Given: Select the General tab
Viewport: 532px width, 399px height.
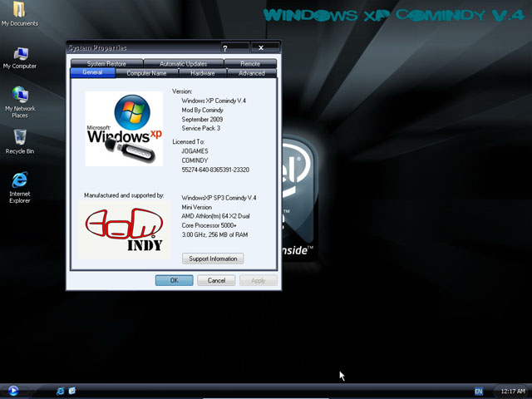Looking at the screenshot, I should pos(92,72).
